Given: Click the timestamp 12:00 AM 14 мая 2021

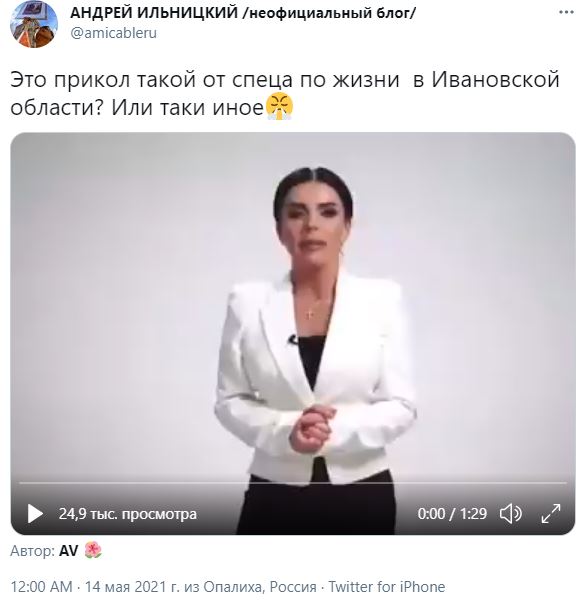Looking at the screenshot, I should 95,587.
